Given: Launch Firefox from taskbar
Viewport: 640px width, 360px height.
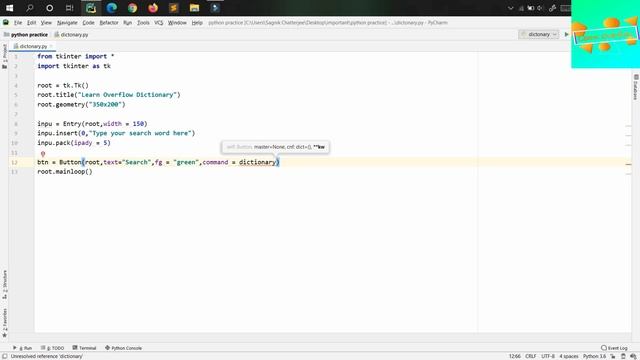Looking at the screenshot, I should tap(153, 8).
